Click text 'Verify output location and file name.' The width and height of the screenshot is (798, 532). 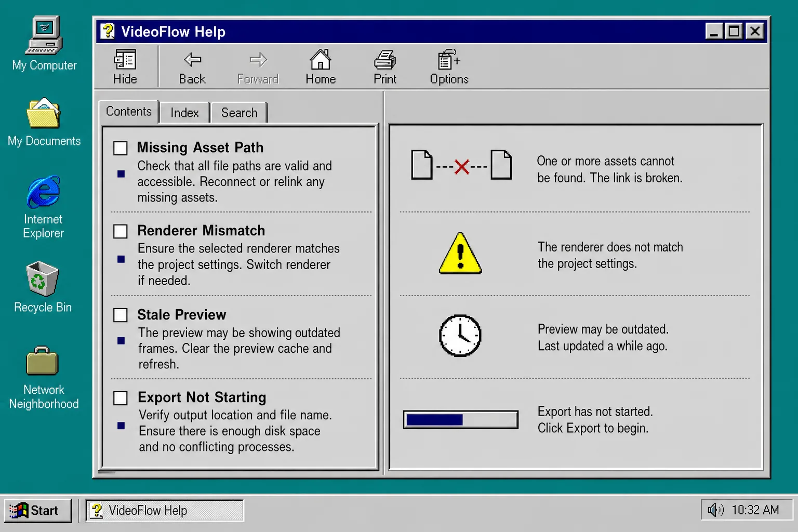coord(235,415)
